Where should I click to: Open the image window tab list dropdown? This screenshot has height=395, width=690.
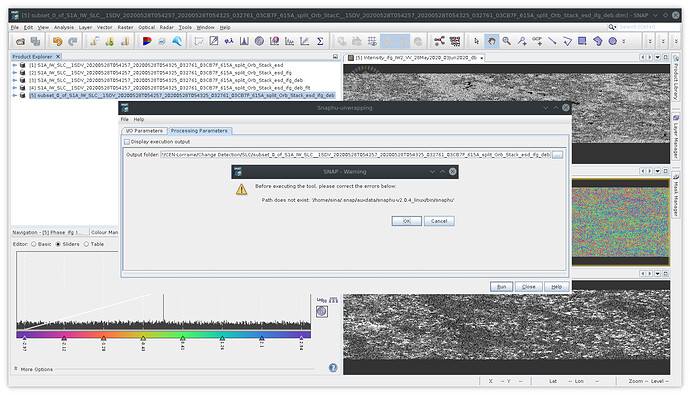point(657,57)
